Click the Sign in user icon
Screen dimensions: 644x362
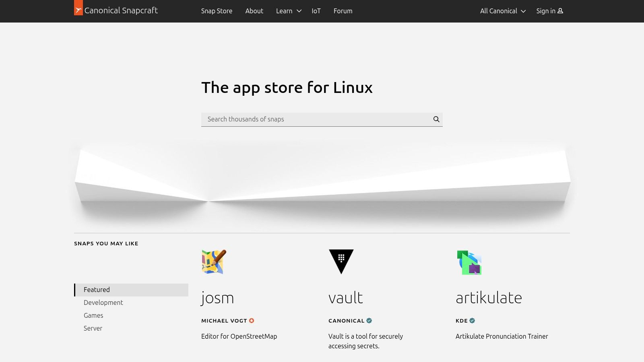[x=560, y=11]
